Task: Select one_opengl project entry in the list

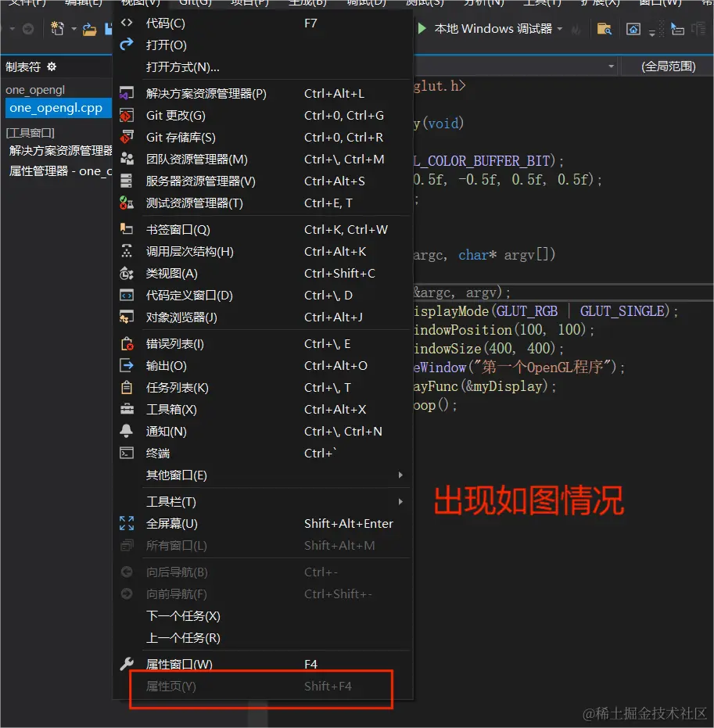Action: click(x=35, y=90)
